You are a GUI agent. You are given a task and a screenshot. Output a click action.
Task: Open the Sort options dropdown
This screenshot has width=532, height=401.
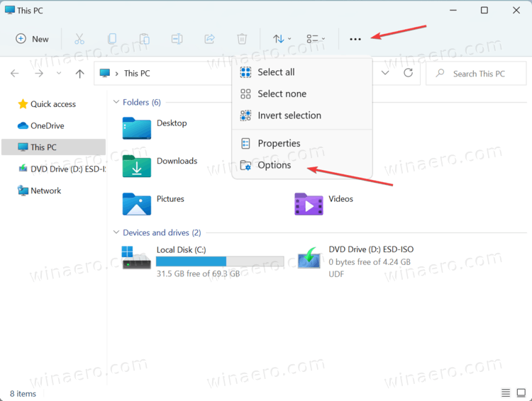[282, 39]
